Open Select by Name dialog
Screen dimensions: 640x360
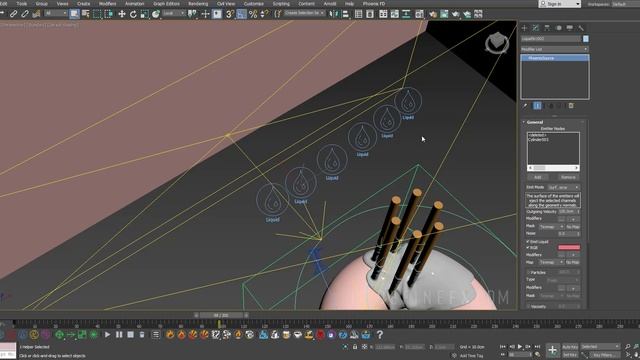(x=86, y=14)
